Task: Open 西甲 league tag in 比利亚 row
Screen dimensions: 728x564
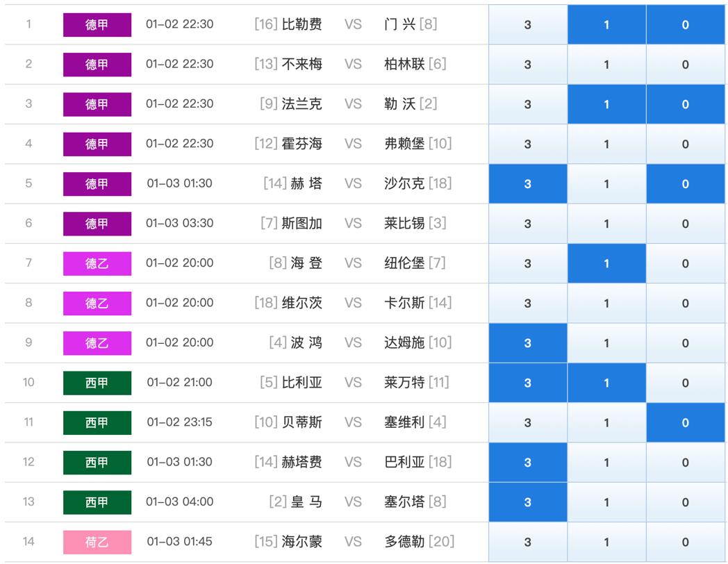Action: coord(97,383)
